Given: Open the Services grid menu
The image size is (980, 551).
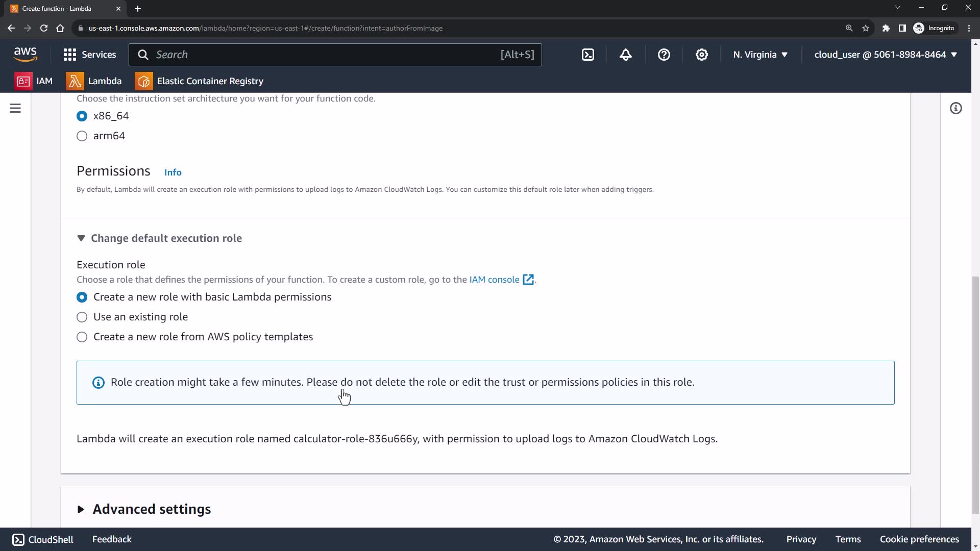Looking at the screenshot, I should point(90,55).
